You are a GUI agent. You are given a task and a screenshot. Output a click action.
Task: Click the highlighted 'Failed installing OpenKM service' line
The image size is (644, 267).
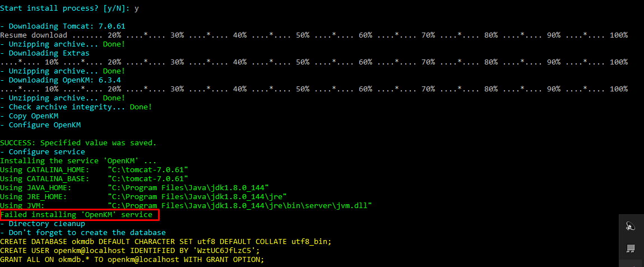(77, 215)
